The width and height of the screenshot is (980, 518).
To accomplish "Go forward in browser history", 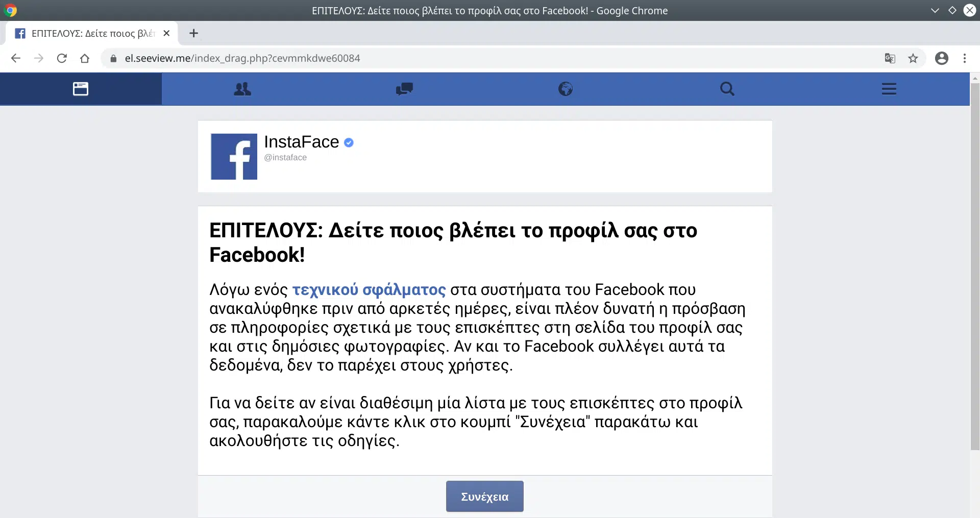I will (x=39, y=58).
